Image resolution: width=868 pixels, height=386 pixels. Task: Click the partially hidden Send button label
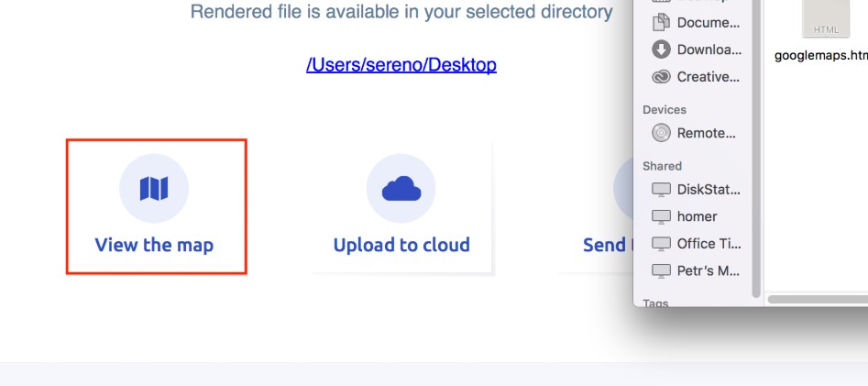click(x=608, y=245)
